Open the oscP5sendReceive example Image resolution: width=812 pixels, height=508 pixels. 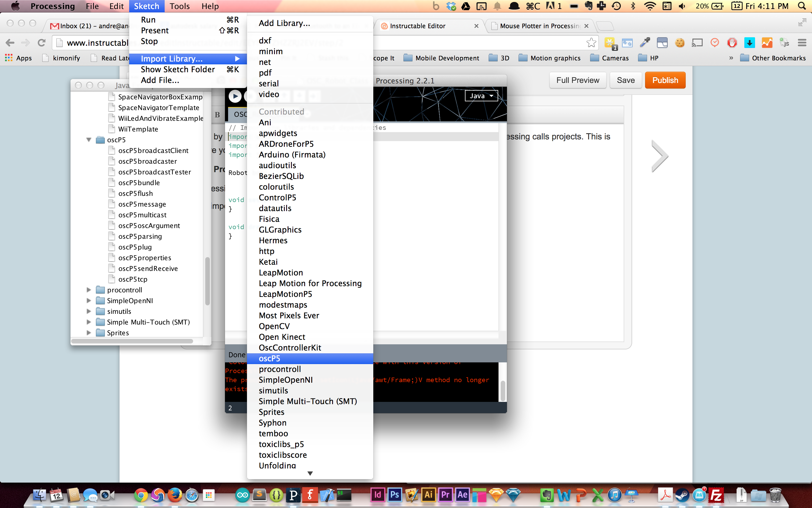[148, 269]
